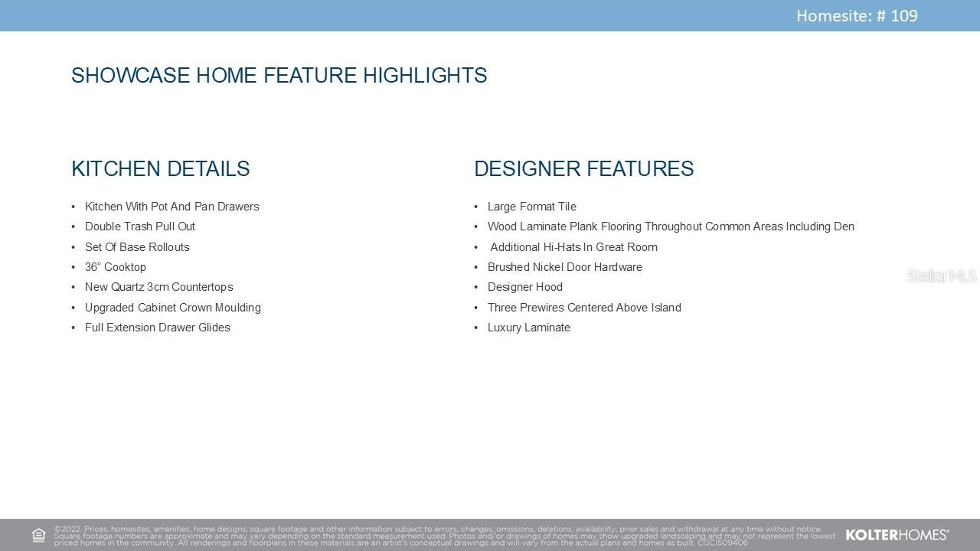The image size is (980, 551).
Task: Click the Showcase Home Feature Highlights title
Action: pyautogui.click(x=279, y=76)
